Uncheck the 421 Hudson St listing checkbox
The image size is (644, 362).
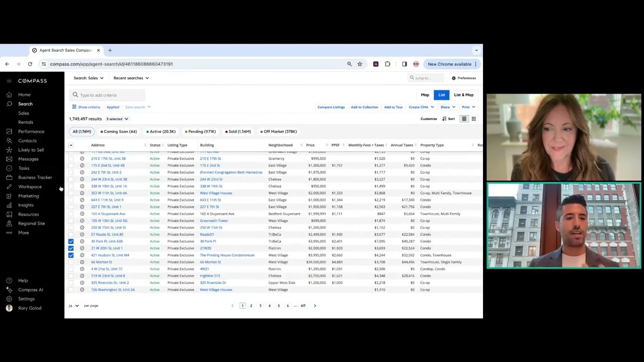71,255
